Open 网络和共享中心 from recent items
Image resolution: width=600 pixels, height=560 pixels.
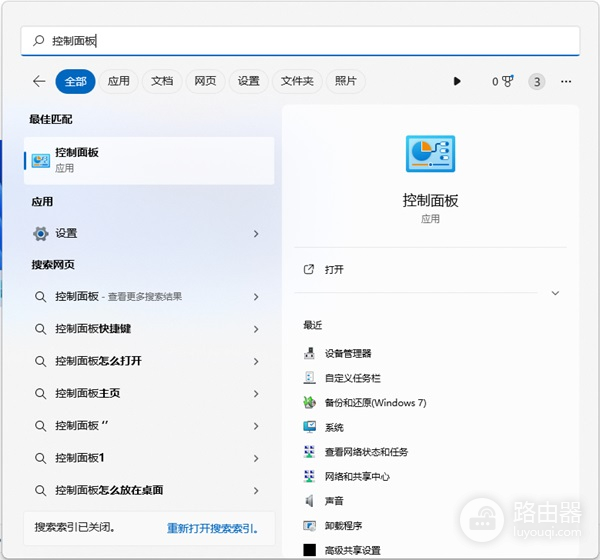point(357,477)
